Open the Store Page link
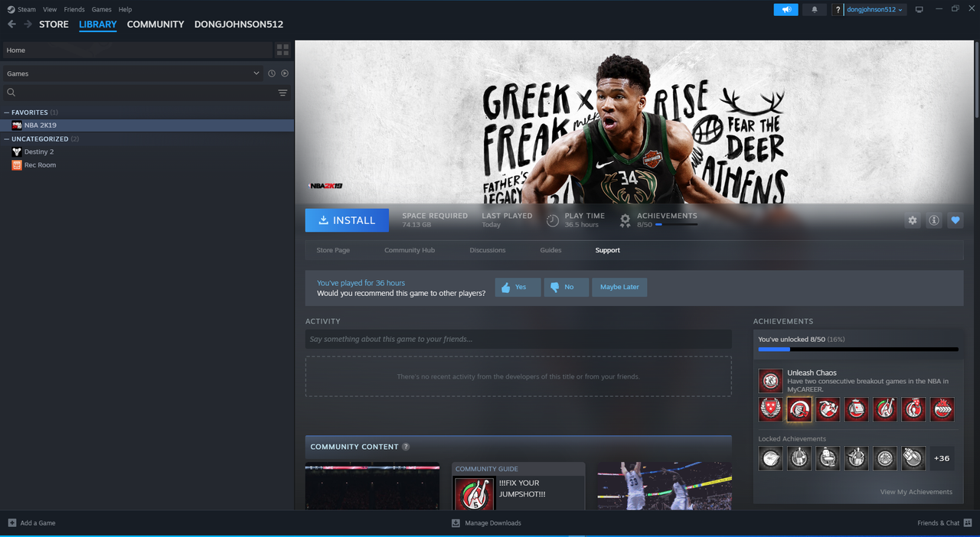This screenshot has height=537, width=980. click(x=333, y=250)
